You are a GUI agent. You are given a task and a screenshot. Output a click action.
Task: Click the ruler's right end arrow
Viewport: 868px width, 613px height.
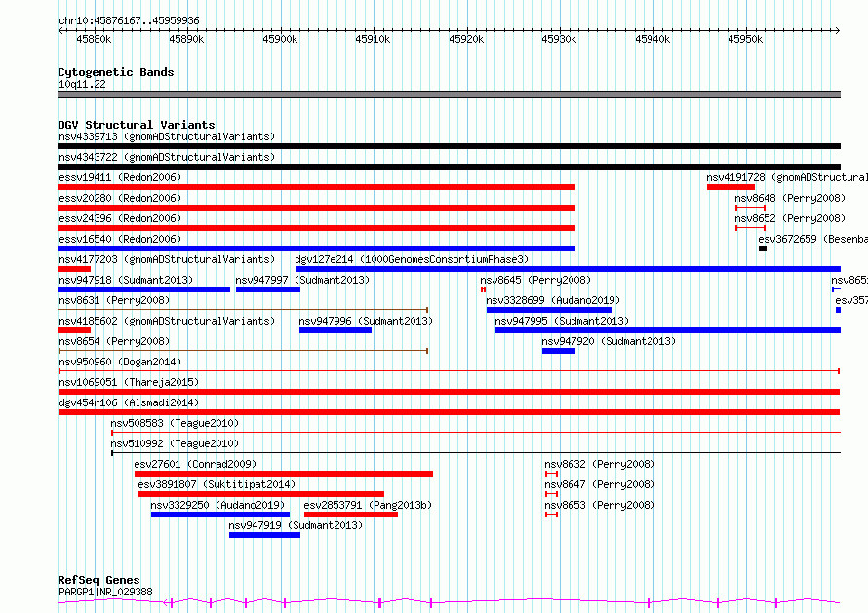837,30
